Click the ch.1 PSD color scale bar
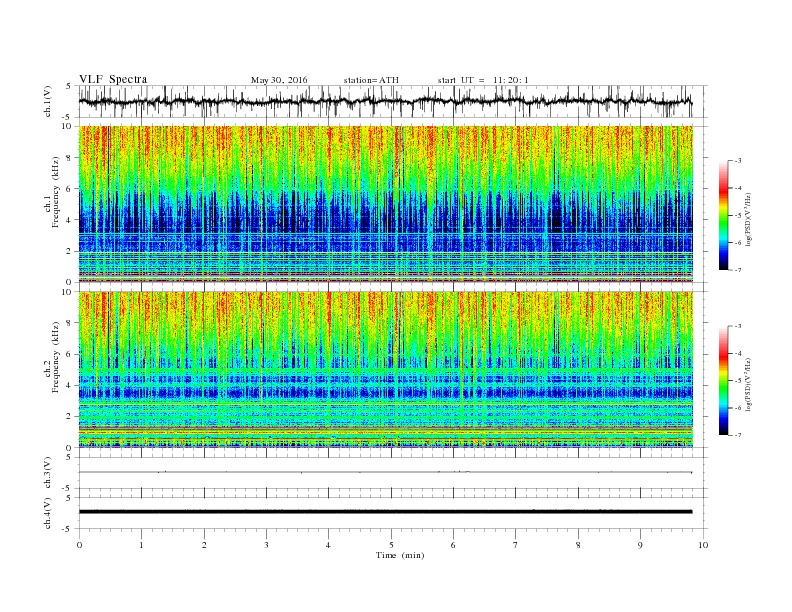This screenshot has height=612, width=792. pyautogui.click(x=723, y=216)
